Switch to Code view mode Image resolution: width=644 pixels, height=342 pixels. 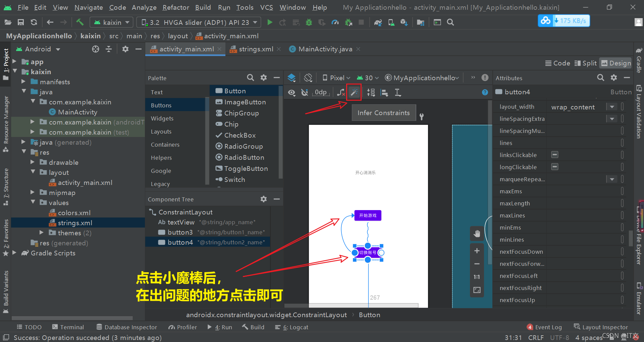tap(557, 63)
